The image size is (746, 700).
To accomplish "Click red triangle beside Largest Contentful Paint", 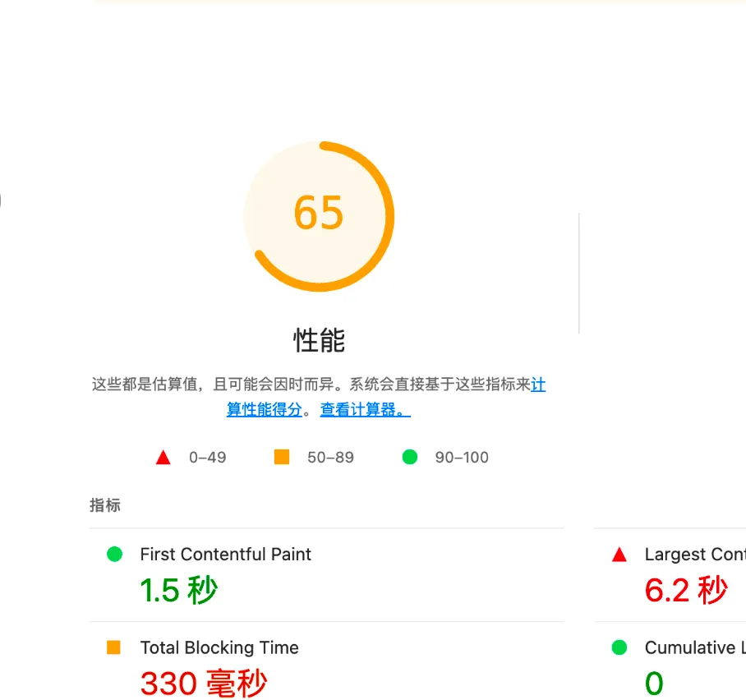I will (x=619, y=555).
